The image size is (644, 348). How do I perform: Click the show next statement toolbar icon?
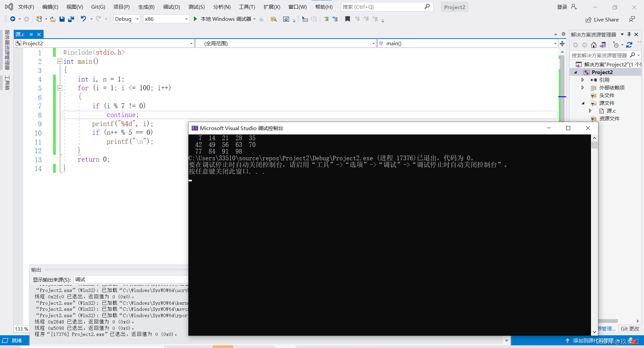(x=305, y=19)
